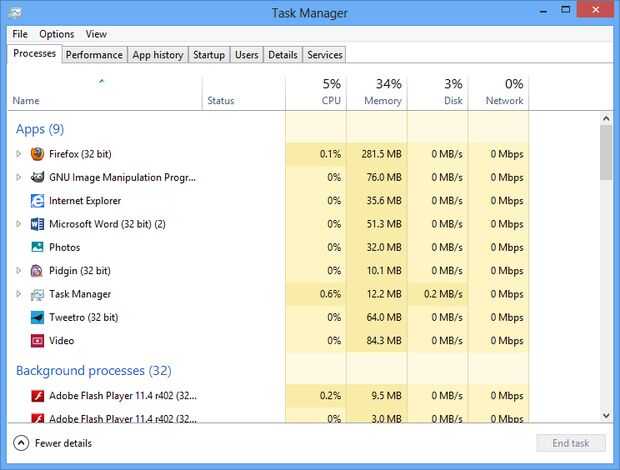
Task: Click the GNU Image Manipulation Program icon
Action: pyautogui.click(x=37, y=177)
